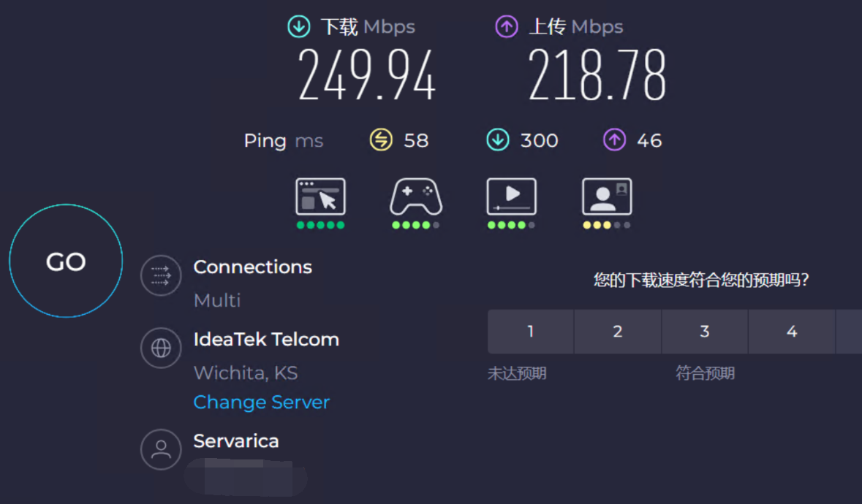Screen dimensions: 862x504
Task: Click the IdeaTek Telcom server name
Action: [266, 340]
